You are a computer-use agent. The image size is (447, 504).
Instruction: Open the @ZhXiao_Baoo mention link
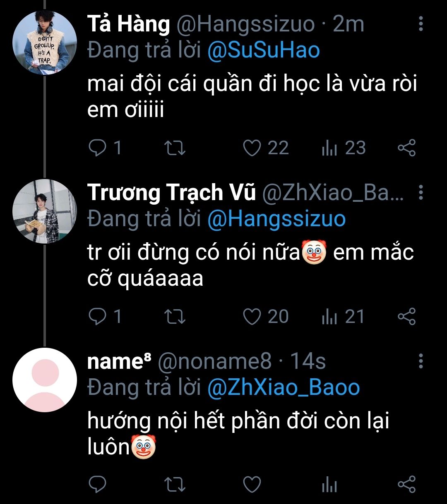click(x=284, y=387)
